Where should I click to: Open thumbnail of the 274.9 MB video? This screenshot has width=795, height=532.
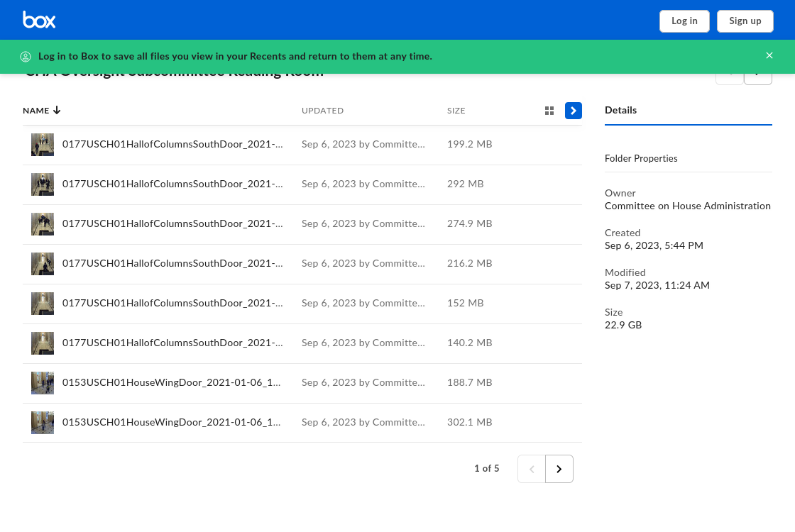pyautogui.click(x=43, y=224)
